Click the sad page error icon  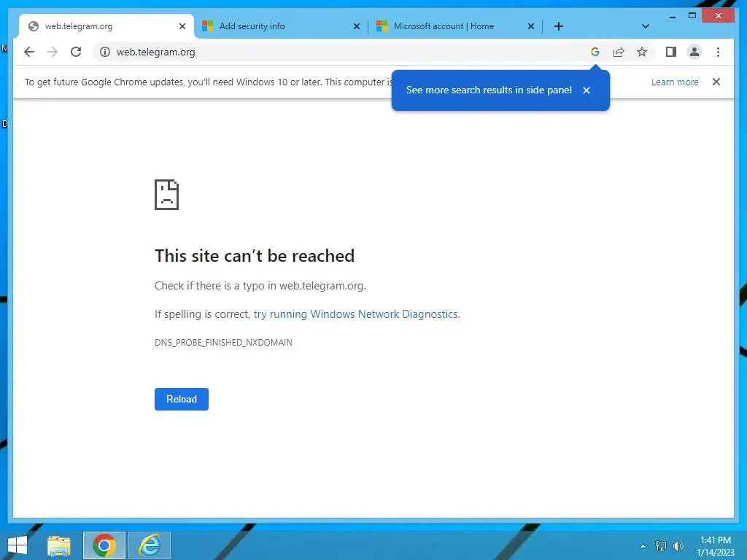pyautogui.click(x=167, y=195)
